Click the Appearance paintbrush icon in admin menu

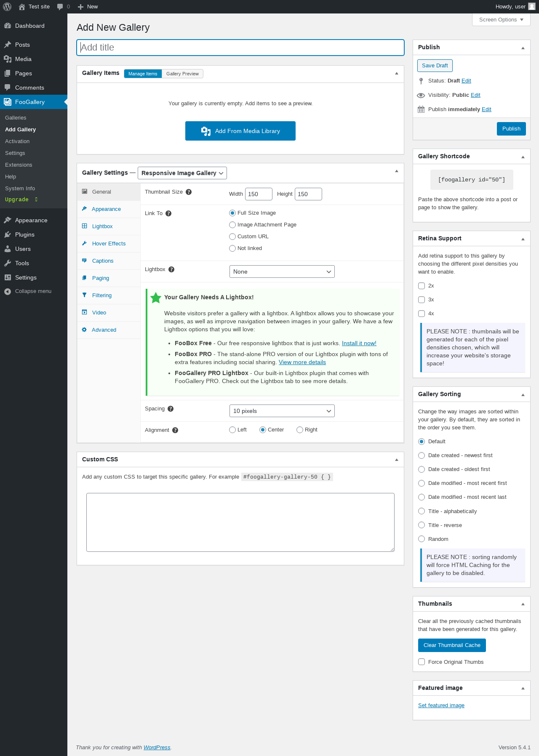click(x=8, y=220)
